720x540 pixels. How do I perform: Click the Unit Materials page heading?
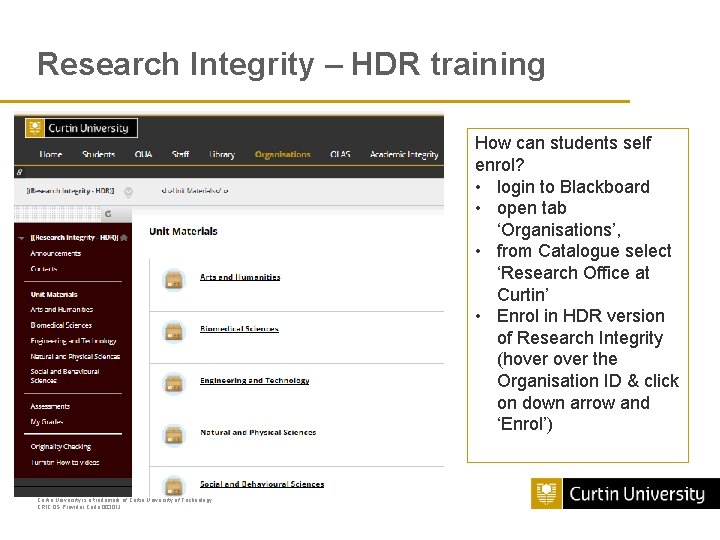[183, 231]
